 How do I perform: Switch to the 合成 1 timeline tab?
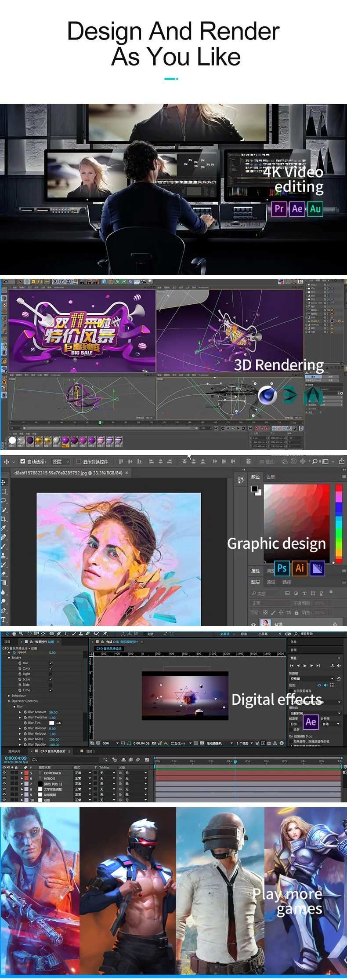coord(90,751)
